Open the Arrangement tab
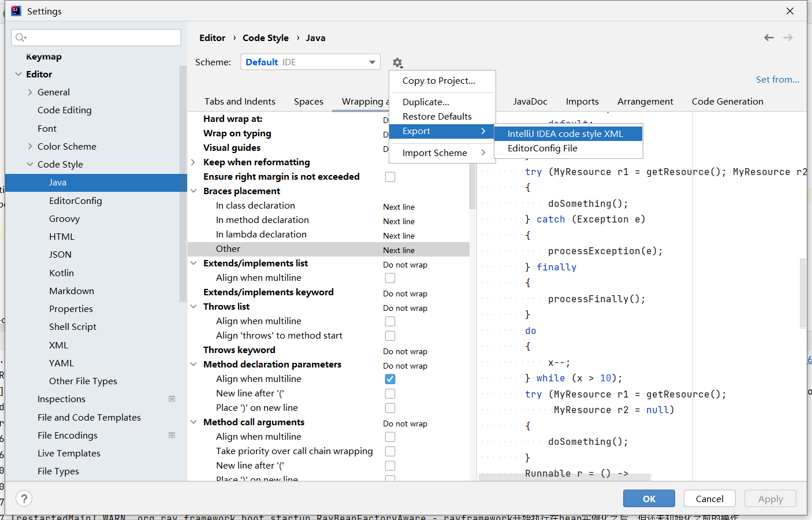Viewport: 812px width, 520px height. pyautogui.click(x=645, y=101)
